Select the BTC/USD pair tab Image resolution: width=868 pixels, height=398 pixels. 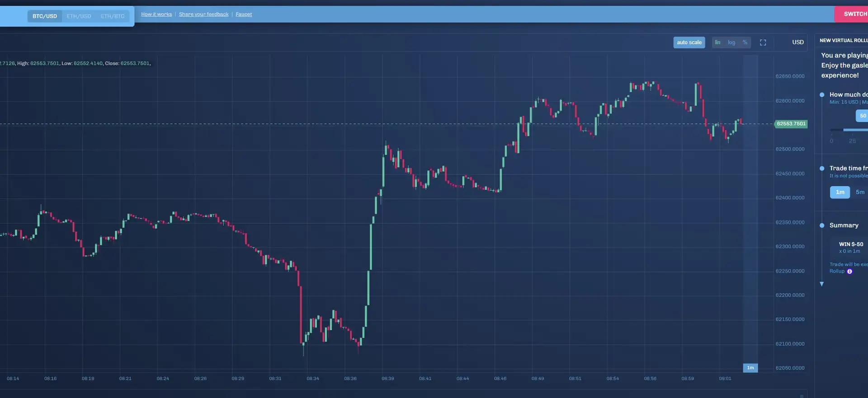tap(45, 16)
